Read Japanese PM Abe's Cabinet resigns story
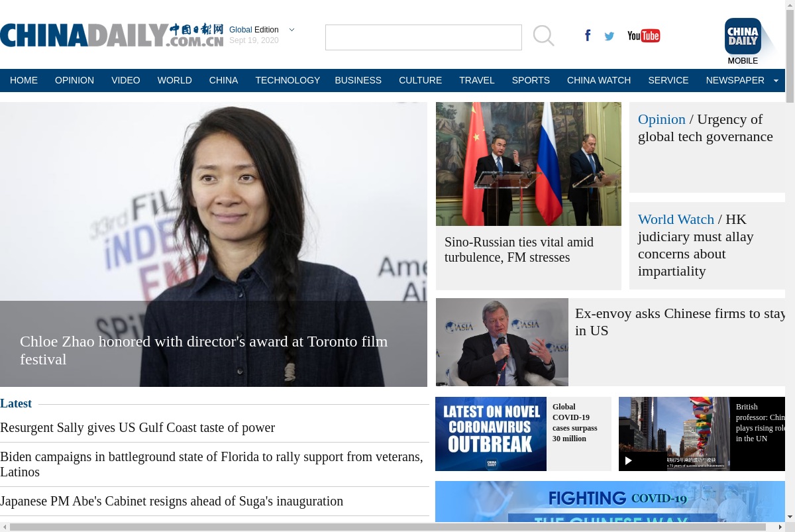Viewport: 795px width, 532px height. (x=172, y=501)
